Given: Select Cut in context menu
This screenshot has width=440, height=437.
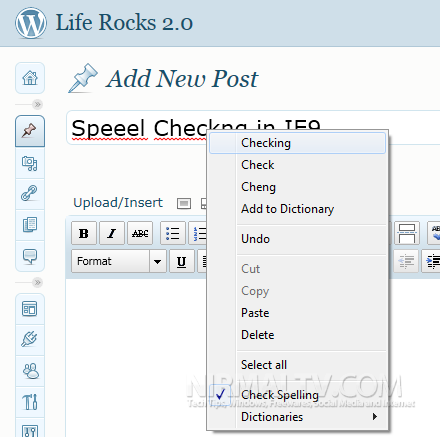Looking at the screenshot, I should point(297,269).
